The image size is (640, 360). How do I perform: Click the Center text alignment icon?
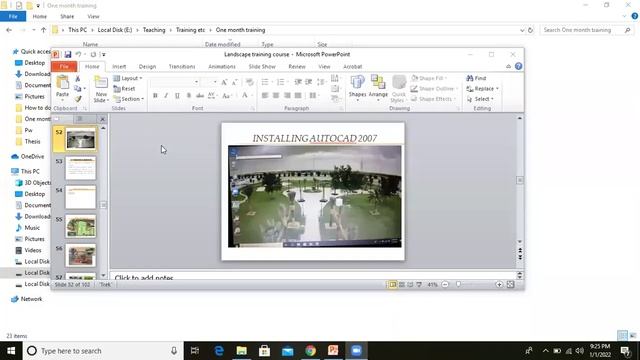coord(276,96)
